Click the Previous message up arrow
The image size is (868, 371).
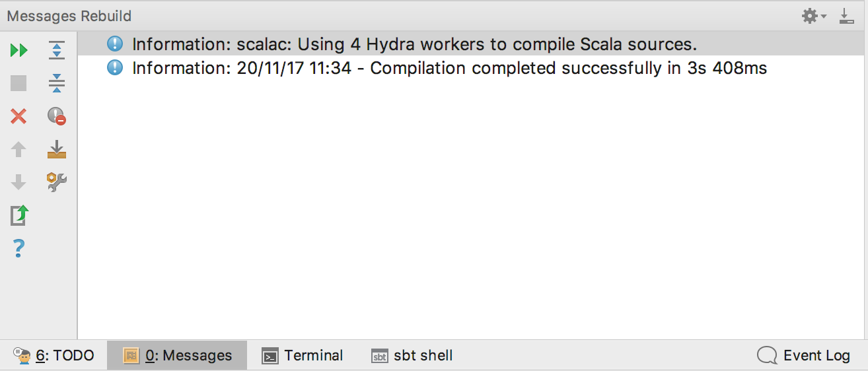18,149
